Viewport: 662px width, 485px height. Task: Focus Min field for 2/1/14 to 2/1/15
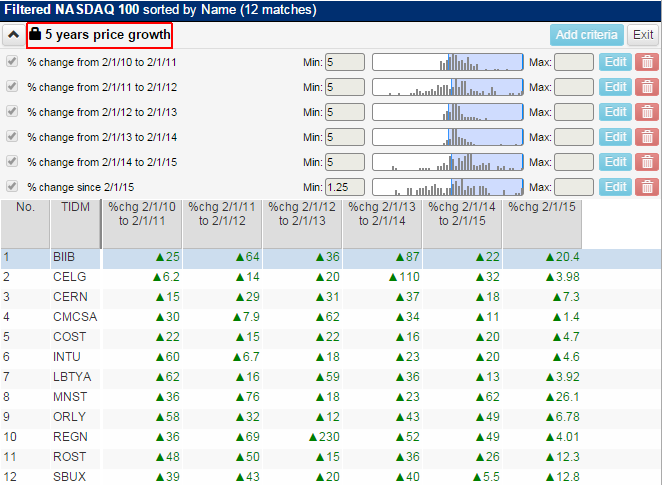coord(345,162)
